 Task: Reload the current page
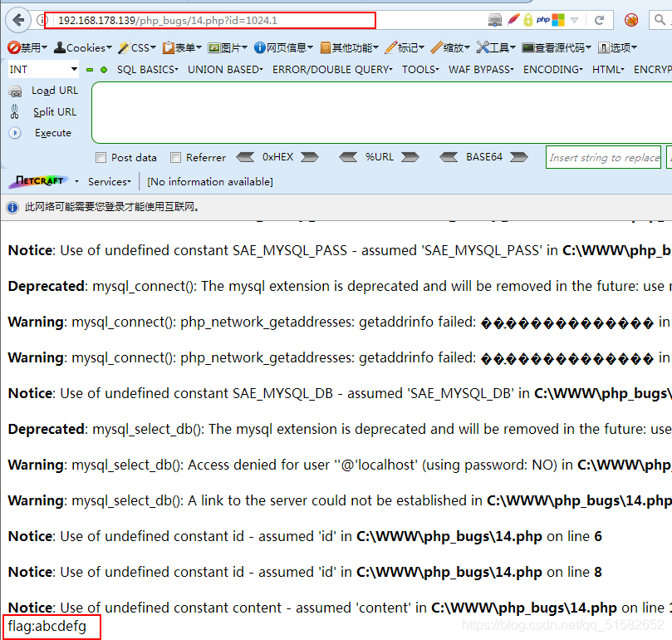click(x=599, y=20)
